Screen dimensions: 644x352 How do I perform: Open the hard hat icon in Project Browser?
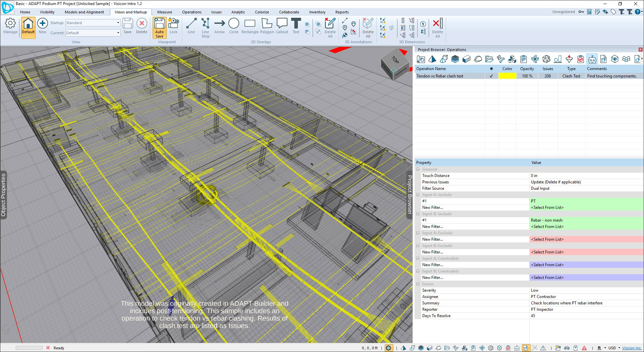coord(478,59)
